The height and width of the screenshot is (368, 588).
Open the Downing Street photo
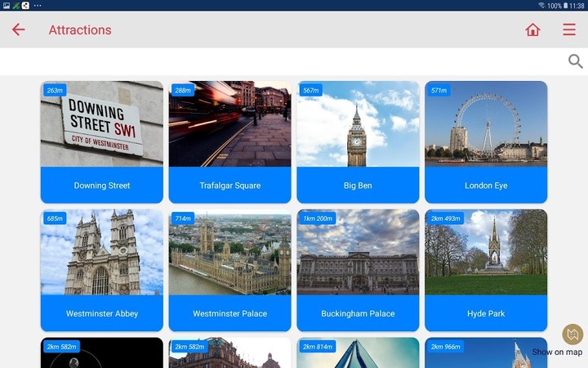pyautogui.click(x=101, y=124)
